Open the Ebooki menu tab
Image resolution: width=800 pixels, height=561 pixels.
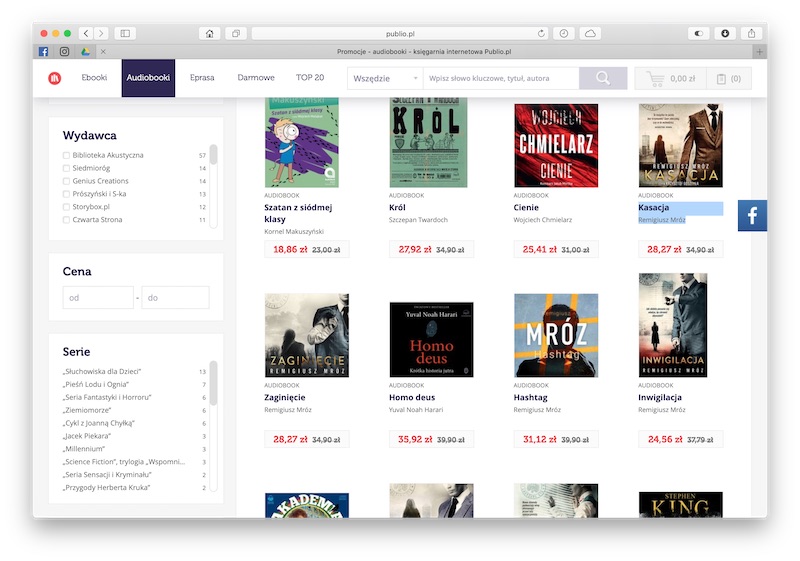94,78
